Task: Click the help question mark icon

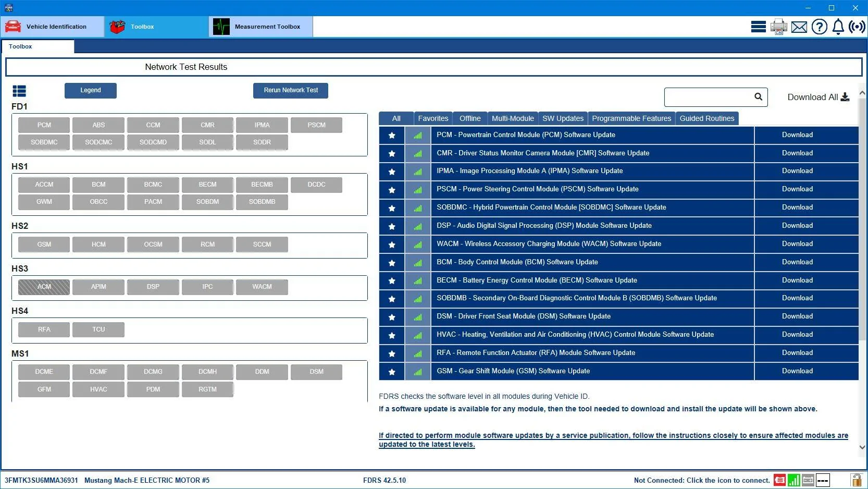Action: (x=819, y=27)
